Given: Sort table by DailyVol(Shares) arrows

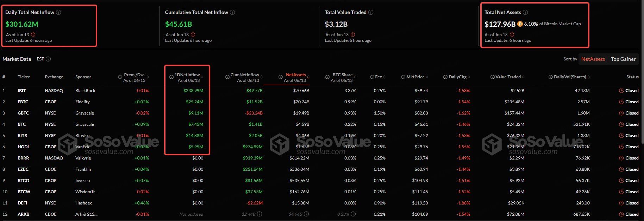Looking at the screenshot, I should pyautogui.click(x=589, y=77).
